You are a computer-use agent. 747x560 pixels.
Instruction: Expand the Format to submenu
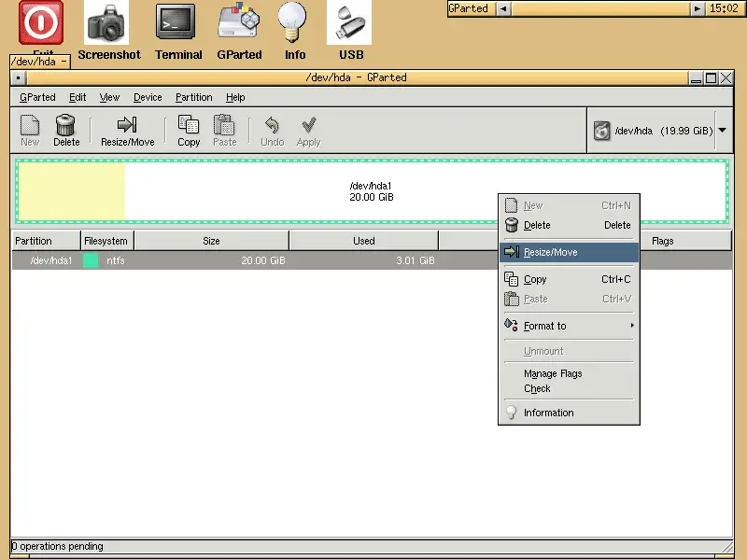click(569, 326)
